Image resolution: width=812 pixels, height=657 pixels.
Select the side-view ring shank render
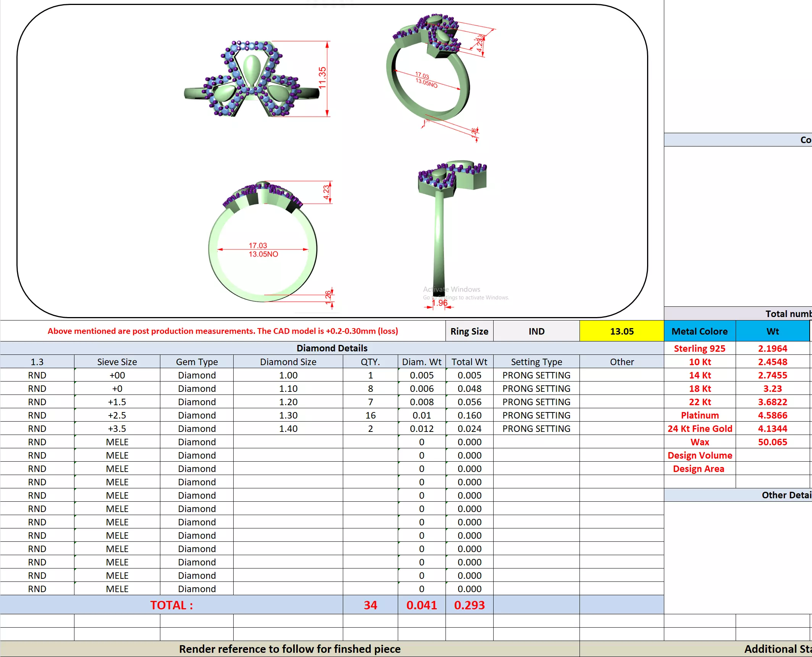pos(440,229)
